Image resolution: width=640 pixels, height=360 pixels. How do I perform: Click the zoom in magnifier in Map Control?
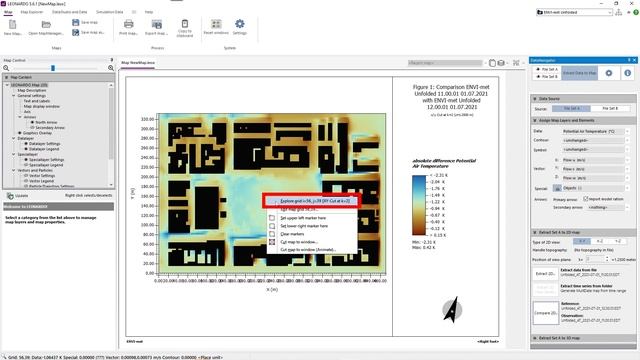[x=111, y=68]
